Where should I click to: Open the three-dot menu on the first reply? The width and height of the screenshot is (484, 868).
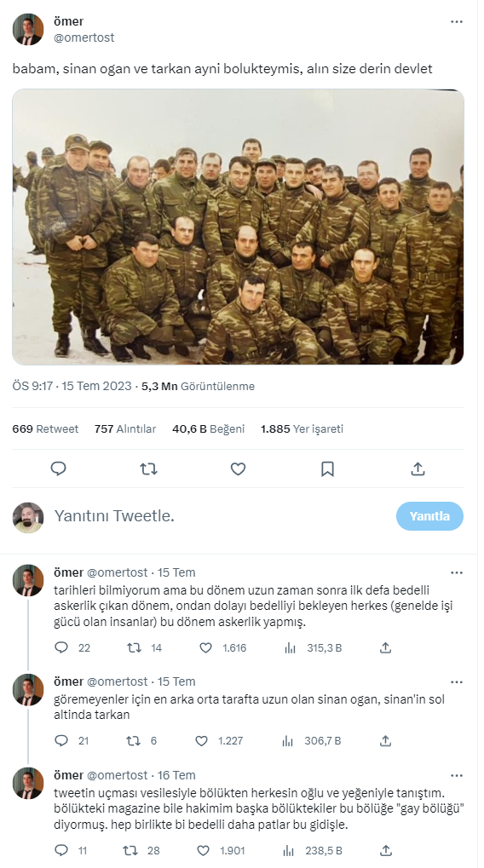(457, 572)
